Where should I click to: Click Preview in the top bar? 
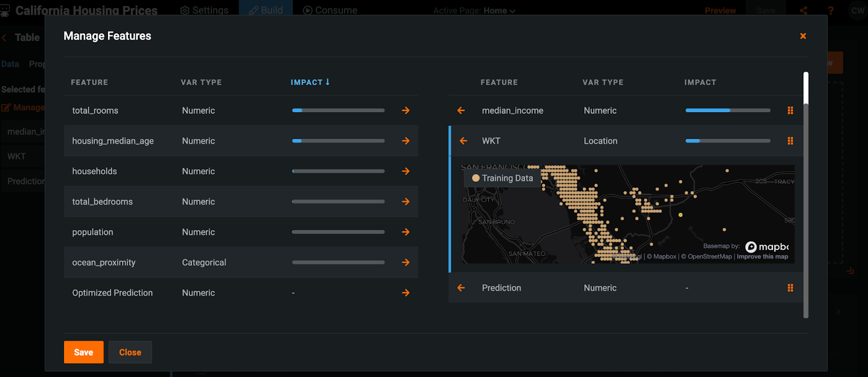(x=720, y=10)
